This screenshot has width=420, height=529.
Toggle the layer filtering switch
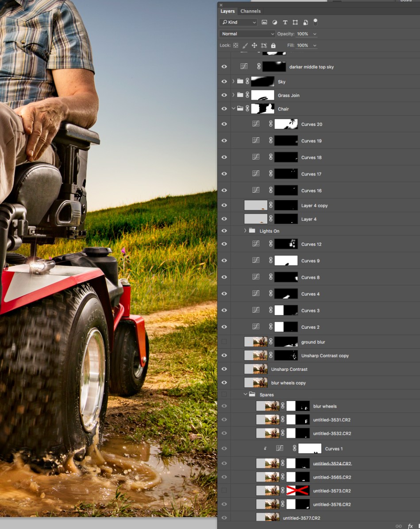(x=316, y=22)
